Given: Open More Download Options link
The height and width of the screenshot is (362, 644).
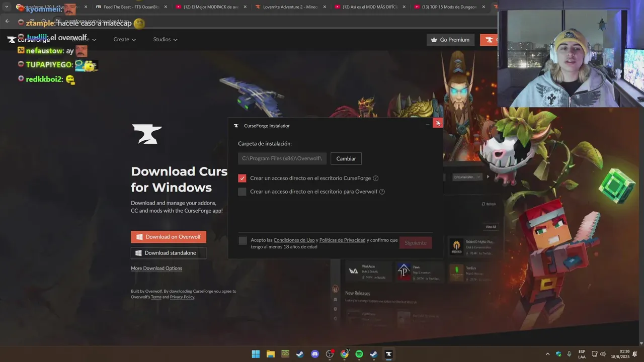Looking at the screenshot, I should tap(156, 268).
